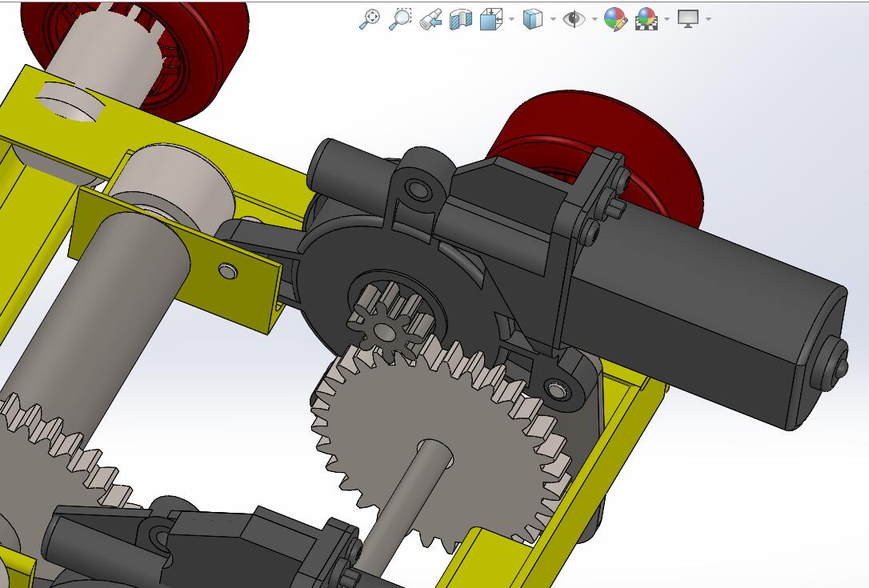This screenshot has width=869, height=588.
Task: Click the Previous View icon
Action: click(x=430, y=19)
